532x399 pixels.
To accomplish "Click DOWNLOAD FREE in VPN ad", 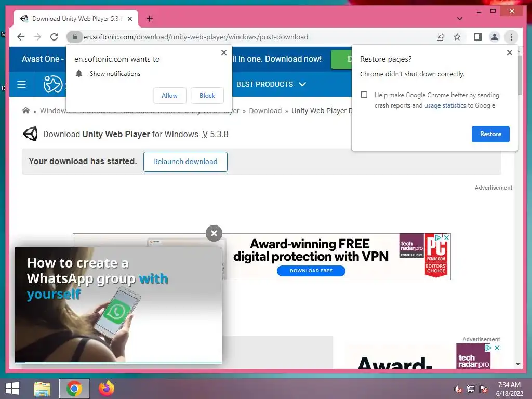I will click(311, 271).
